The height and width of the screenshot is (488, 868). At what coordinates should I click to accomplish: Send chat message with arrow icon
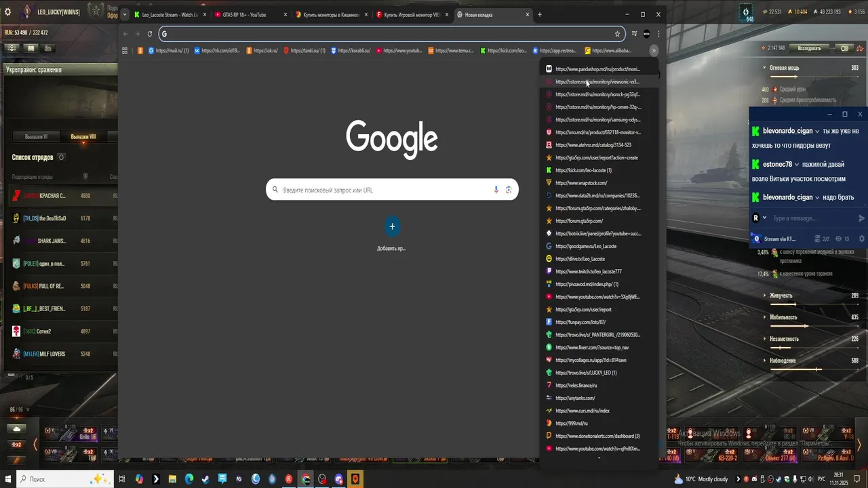pyautogui.click(x=861, y=218)
